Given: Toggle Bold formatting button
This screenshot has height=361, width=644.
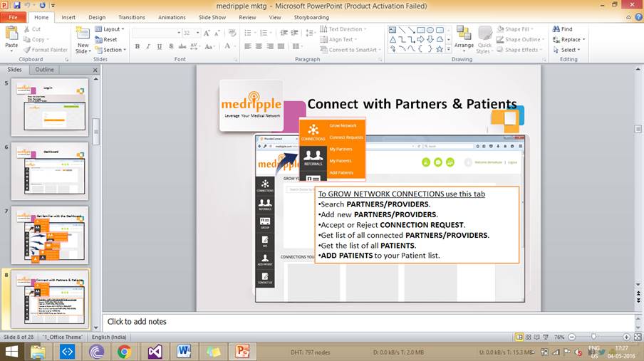Looking at the screenshot, I should coord(137,47).
